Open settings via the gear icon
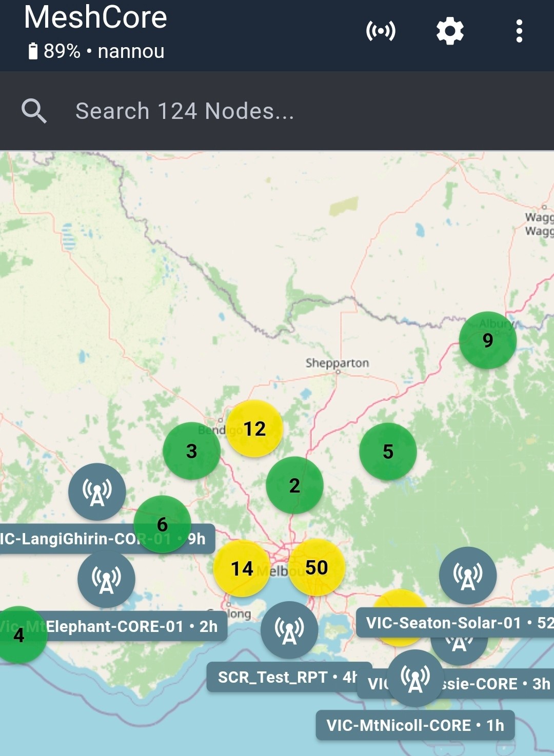The image size is (554, 756). [x=450, y=31]
